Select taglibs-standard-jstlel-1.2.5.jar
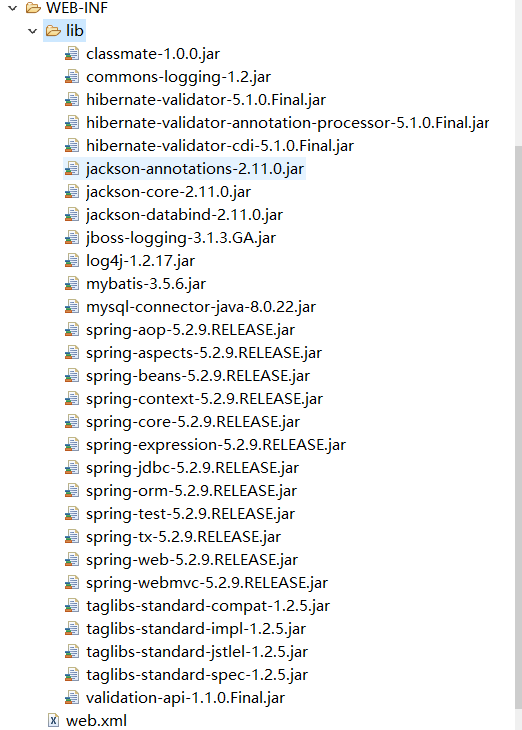 (x=197, y=652)
